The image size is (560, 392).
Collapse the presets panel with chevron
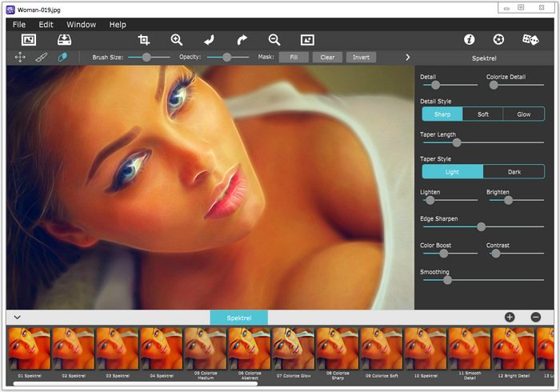click(17, 317)
